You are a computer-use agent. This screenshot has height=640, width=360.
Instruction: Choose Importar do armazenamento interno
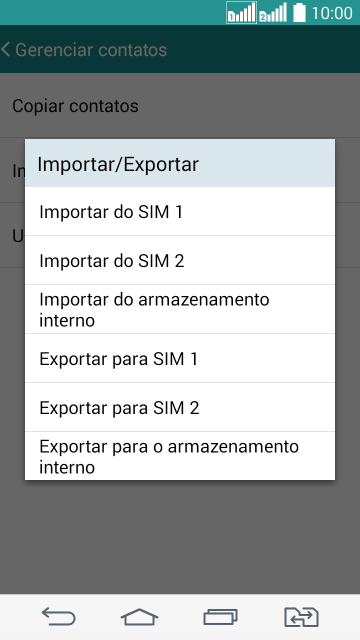180,309
